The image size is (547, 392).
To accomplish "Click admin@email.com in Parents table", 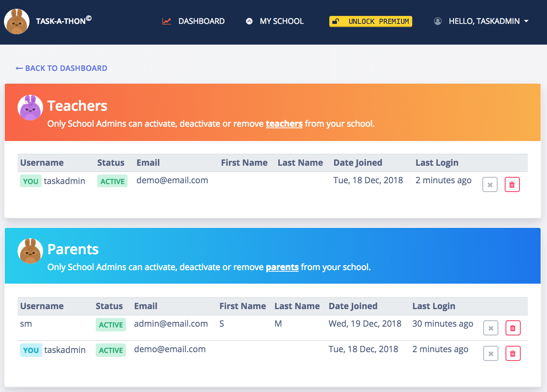I will tap(171, 323).
